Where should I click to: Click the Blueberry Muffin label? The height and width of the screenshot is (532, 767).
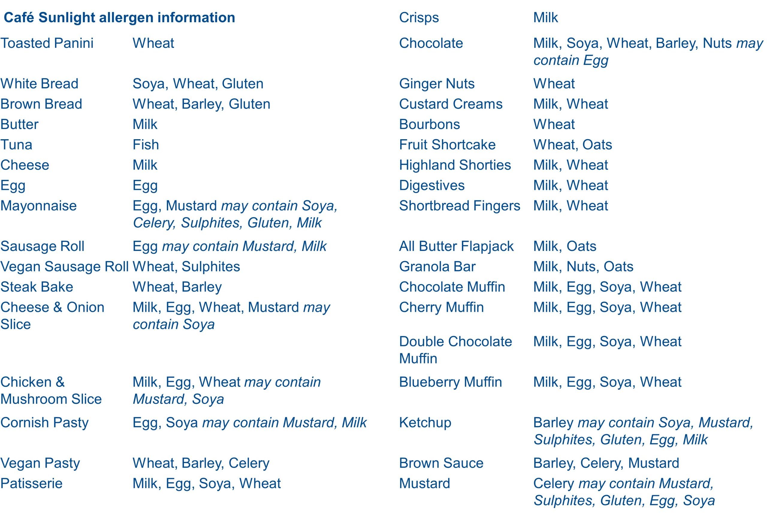click(x=450, y=382)
